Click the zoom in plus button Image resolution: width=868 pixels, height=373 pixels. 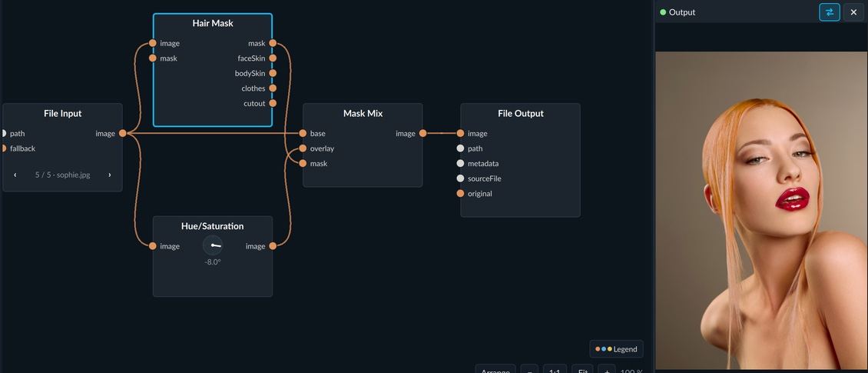point(607,370)
